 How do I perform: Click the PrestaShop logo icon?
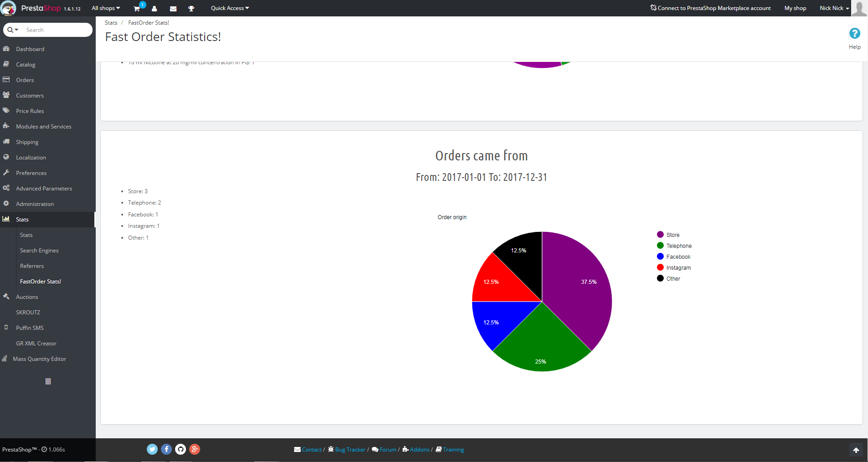(x=9, y=8)
